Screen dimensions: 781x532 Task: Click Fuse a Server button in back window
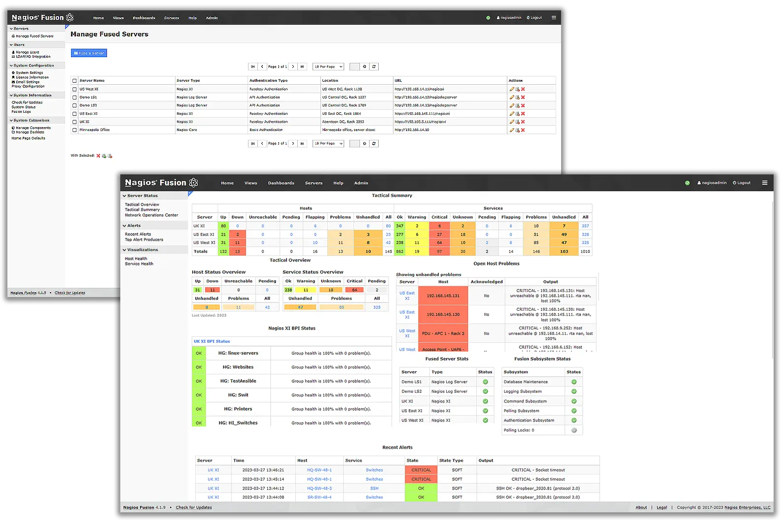point(89,53)
